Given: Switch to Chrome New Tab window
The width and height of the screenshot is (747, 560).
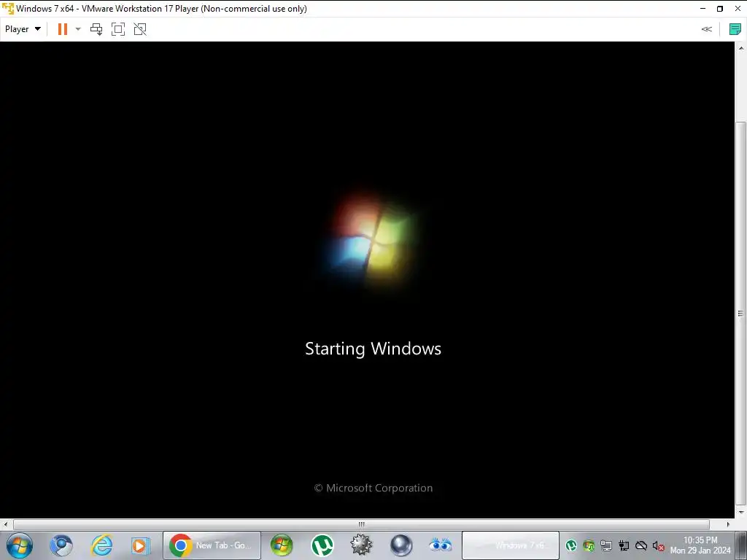Looking at the screenshot, I should [212, 545].
